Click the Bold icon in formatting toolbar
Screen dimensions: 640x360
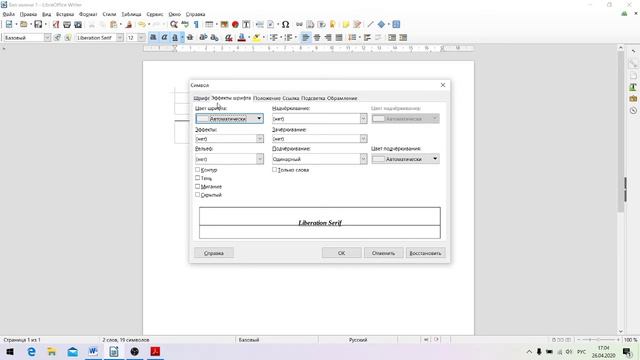point(153,38)
